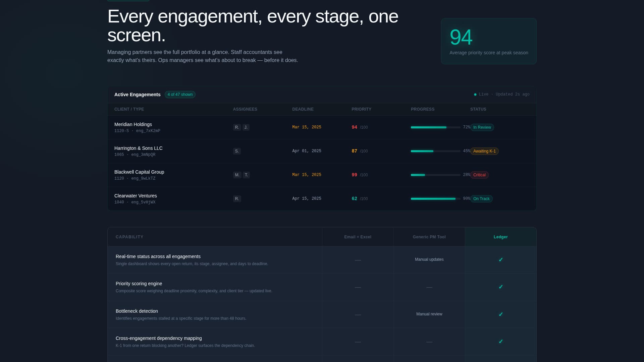
Task: Open the Blackwell Capital Group engagement
Action: [139, 172]
